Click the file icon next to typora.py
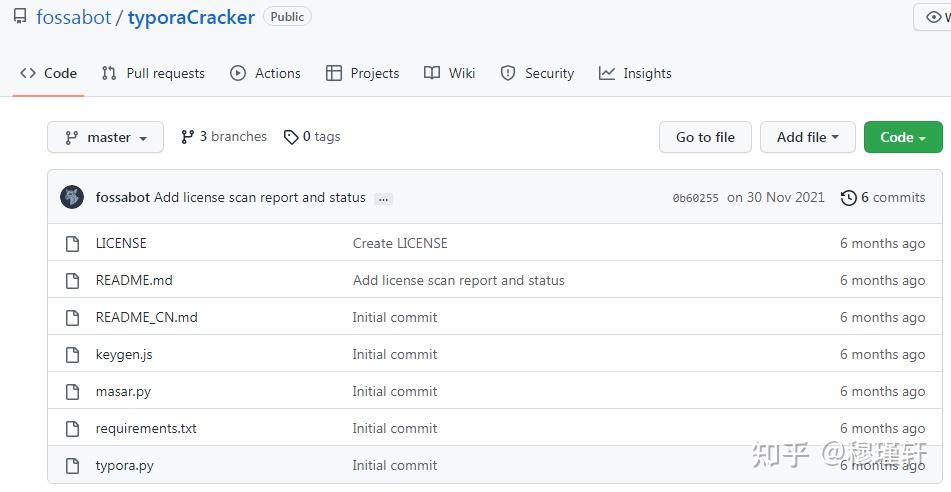This screenshot has width=951, height=492. (72, 466)
